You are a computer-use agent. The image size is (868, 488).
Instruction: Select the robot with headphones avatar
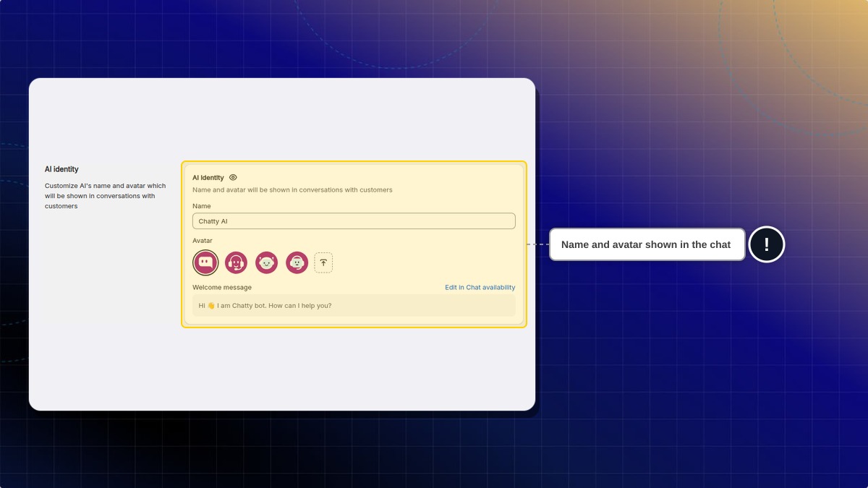(297, 262)
